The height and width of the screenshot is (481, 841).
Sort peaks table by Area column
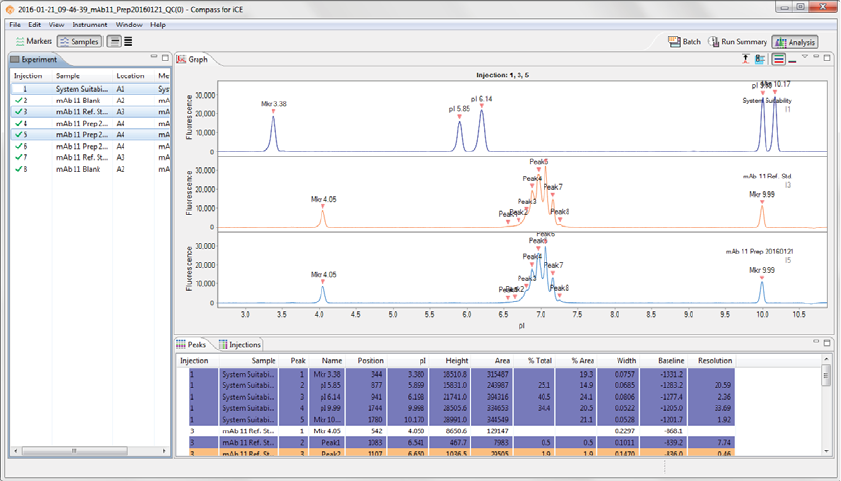500,360
